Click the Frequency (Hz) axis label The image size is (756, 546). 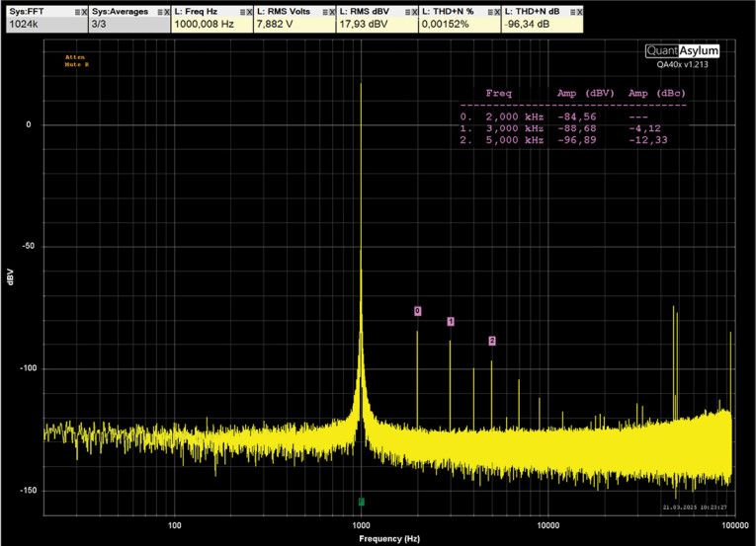[x=389, y=538]
